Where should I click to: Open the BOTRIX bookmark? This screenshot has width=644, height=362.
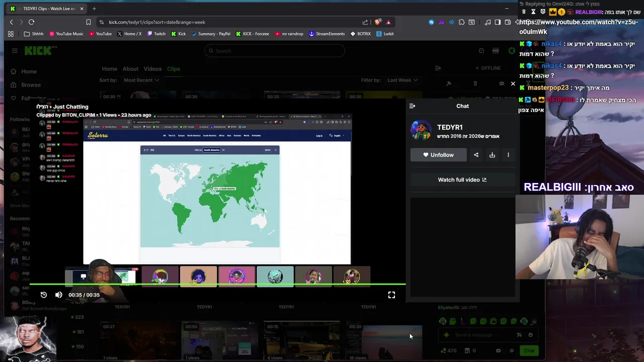click(x=360, y=34)
